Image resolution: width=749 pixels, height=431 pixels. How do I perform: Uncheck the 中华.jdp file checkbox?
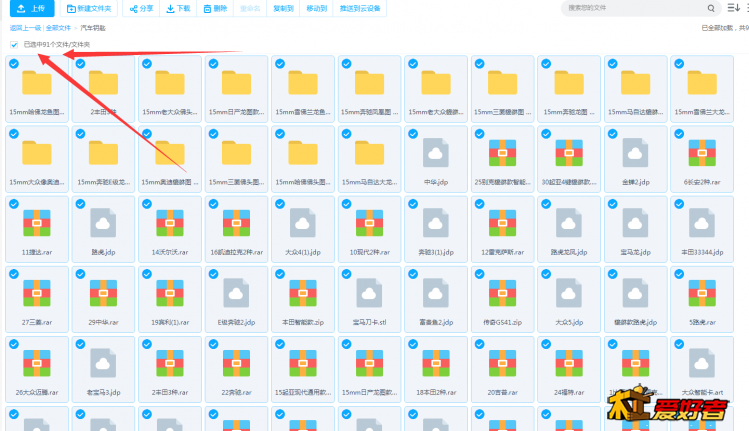pyautogui.click(x=413, y=134)
